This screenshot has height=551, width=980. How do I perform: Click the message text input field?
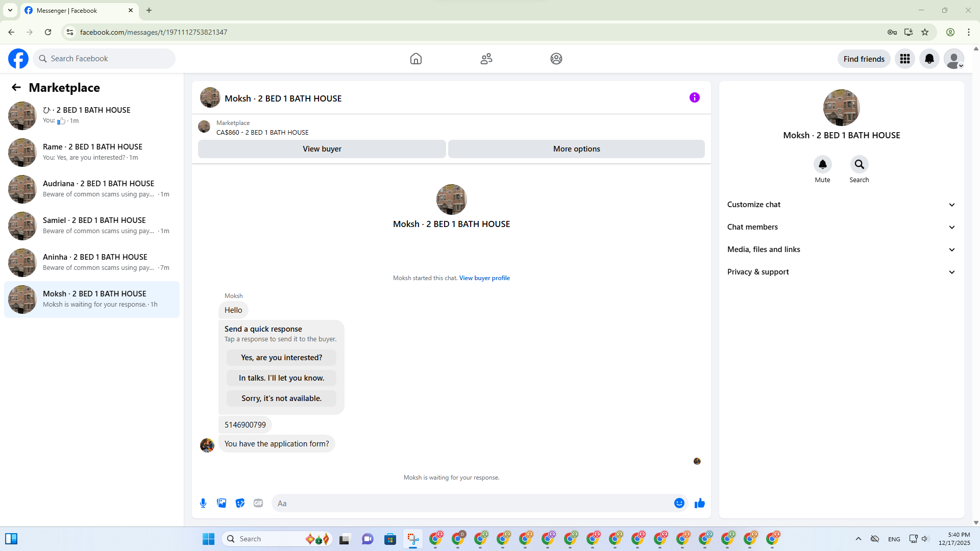[x=472, y=503]
